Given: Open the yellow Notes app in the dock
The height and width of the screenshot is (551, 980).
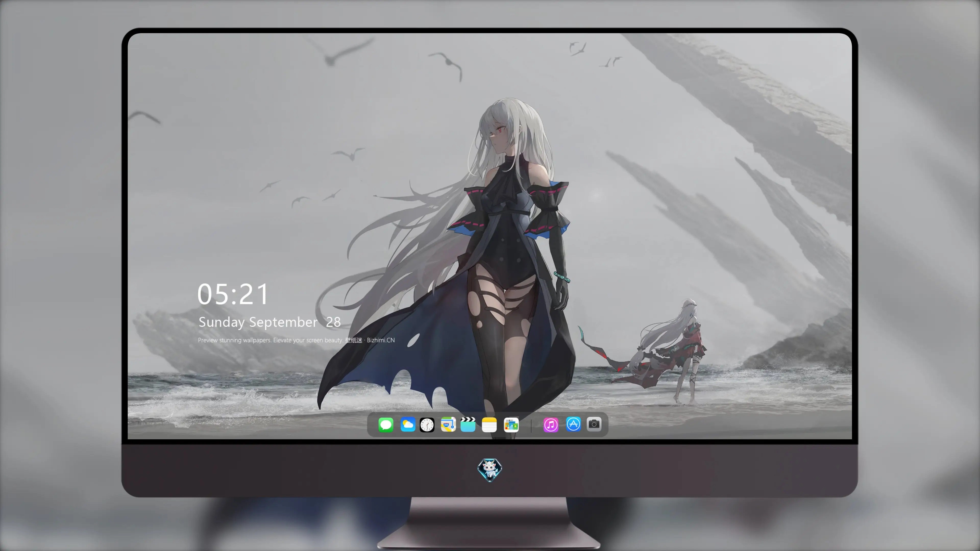Looking at the screenshot, I should (x=489, y=425).
